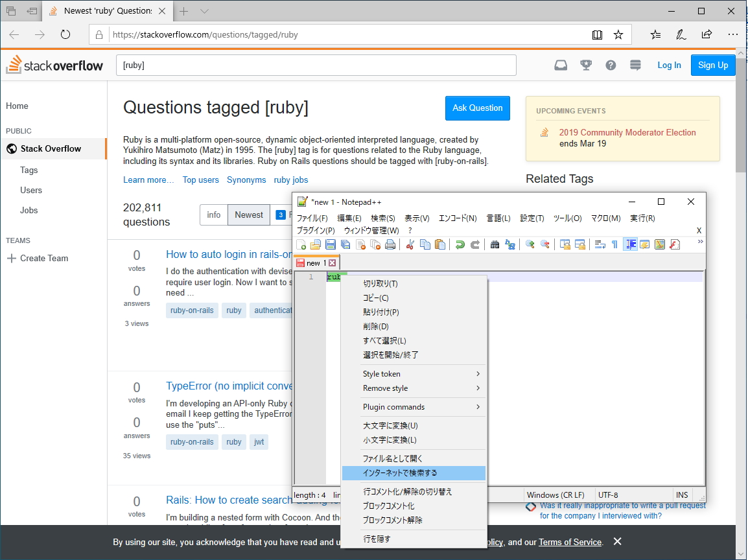
Task: Click the Replace icon in the toolbar
Action: click(511, 244)
